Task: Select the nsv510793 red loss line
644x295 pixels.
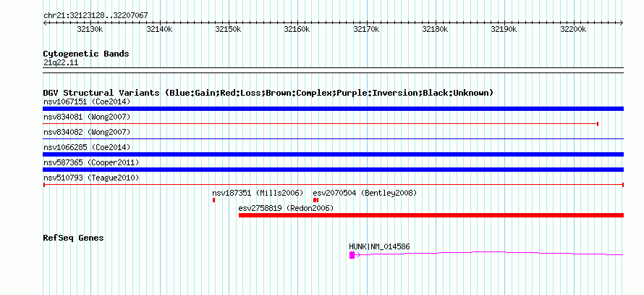Action: coord(333,185)
